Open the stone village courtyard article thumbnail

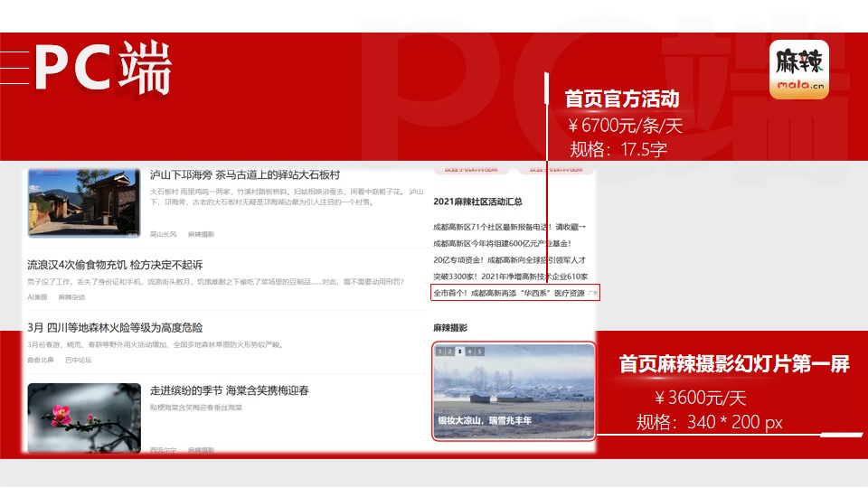(84, 202)
